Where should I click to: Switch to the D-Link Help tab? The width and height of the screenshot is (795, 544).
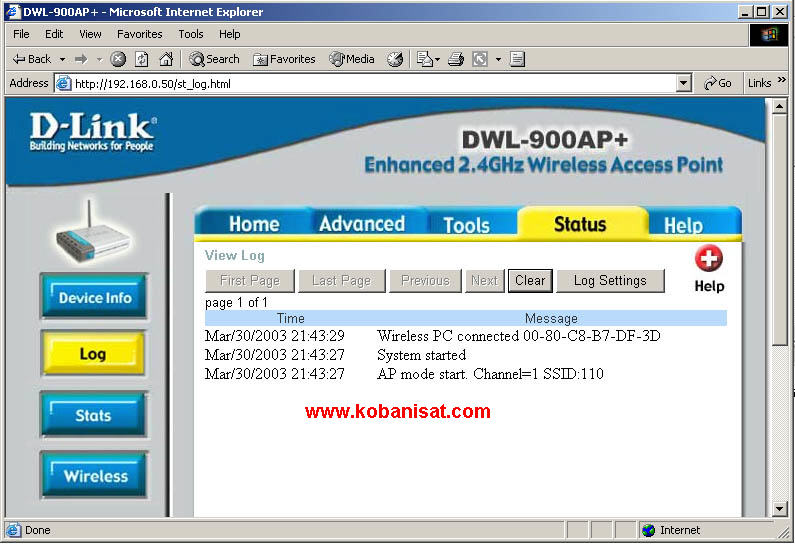pos(683,225)
